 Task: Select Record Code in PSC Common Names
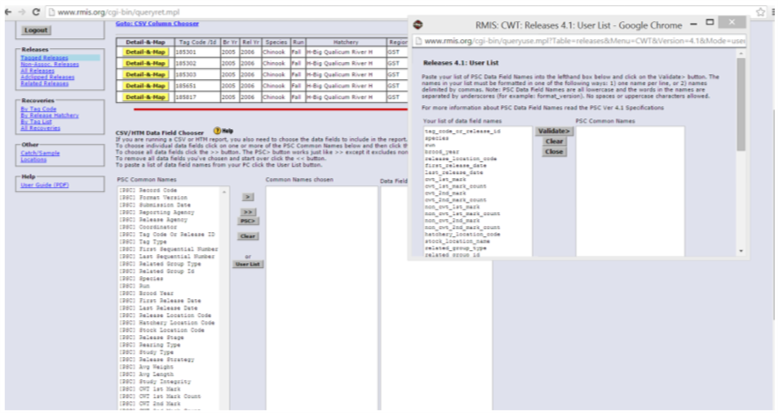click(148, 190)
